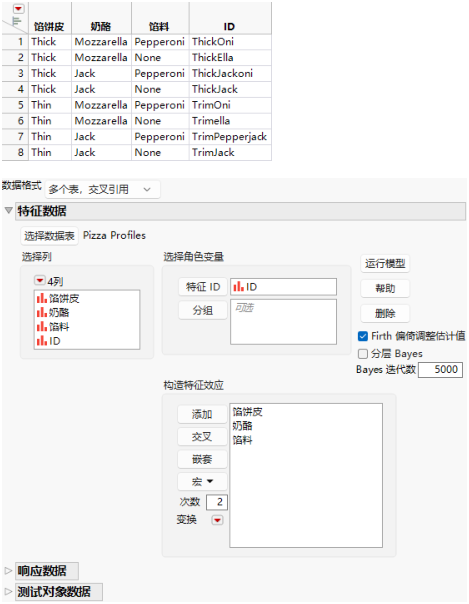Select the ID column header in table
Viewport: 469px width, 604px height.
[x=230, y=26]
